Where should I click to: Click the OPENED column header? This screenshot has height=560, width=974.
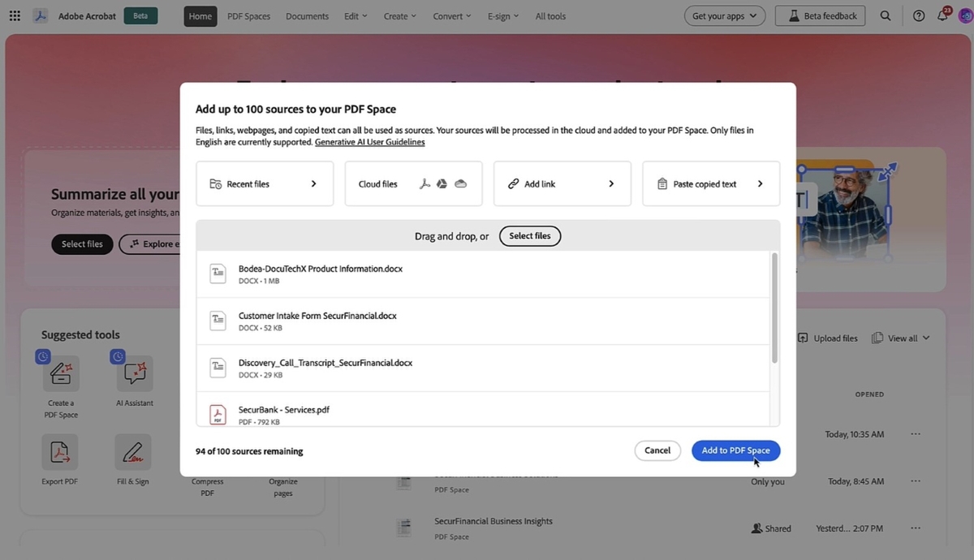tap(869, 394)
